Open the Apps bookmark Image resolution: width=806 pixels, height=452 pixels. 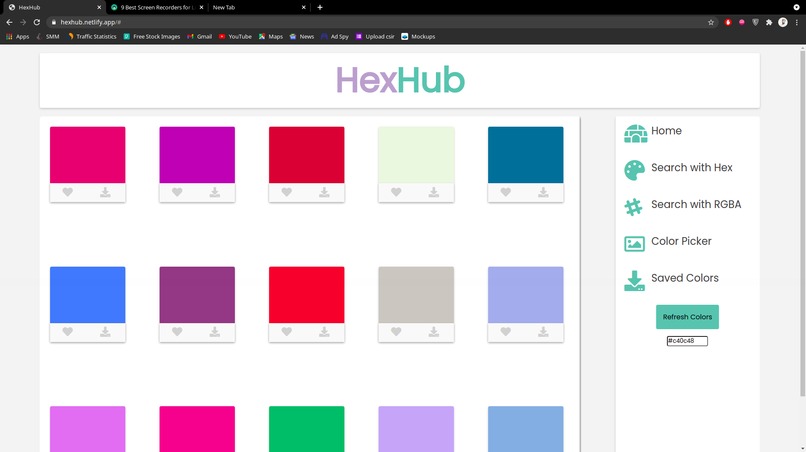point(17,37)
